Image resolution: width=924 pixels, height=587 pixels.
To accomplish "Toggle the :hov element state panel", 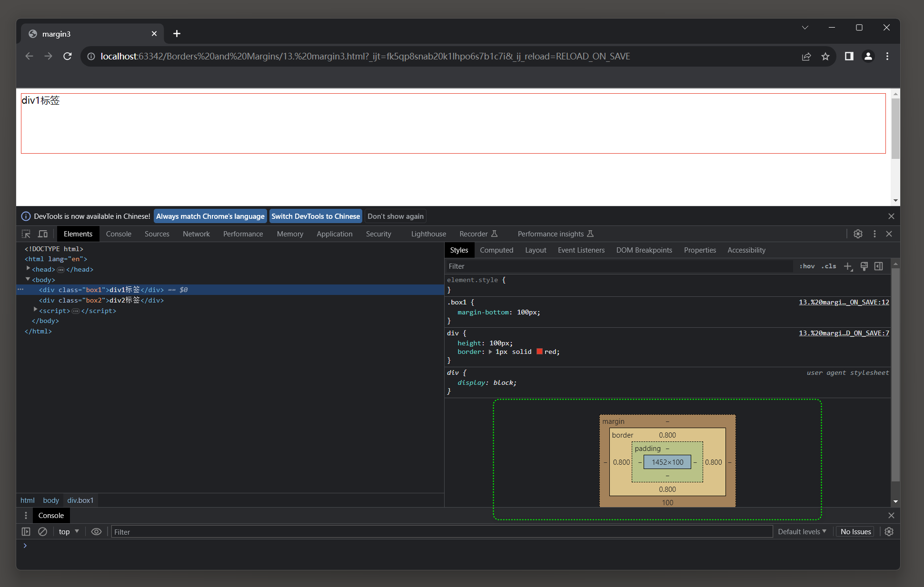I will click(807, 266).
